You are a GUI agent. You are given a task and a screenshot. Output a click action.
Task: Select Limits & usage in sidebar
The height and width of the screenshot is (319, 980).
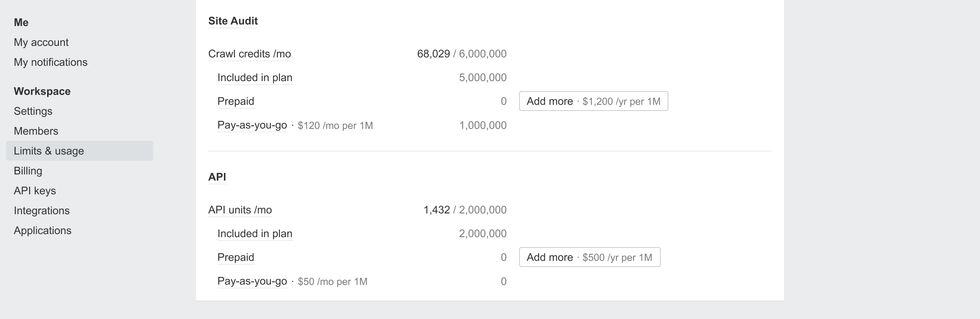point(49,151)
